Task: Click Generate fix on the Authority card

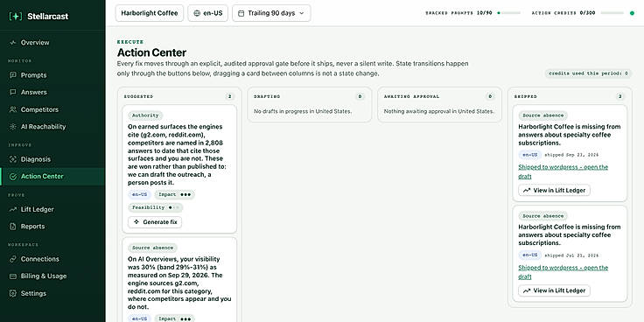Action: pyautogui.click(x=155, y=222)
